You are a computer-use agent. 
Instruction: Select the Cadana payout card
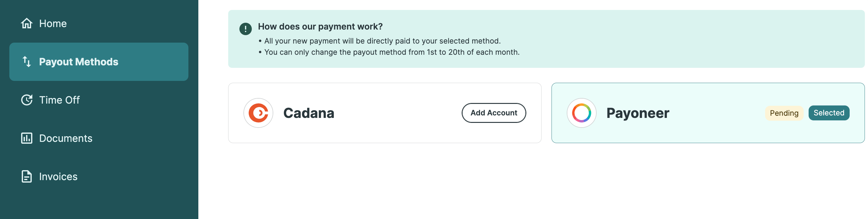(385, 113)
